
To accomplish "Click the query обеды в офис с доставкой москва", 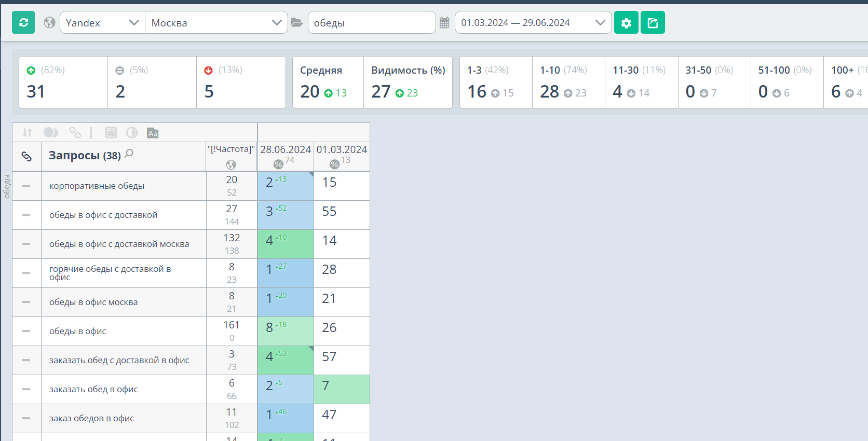I will 119,244.
